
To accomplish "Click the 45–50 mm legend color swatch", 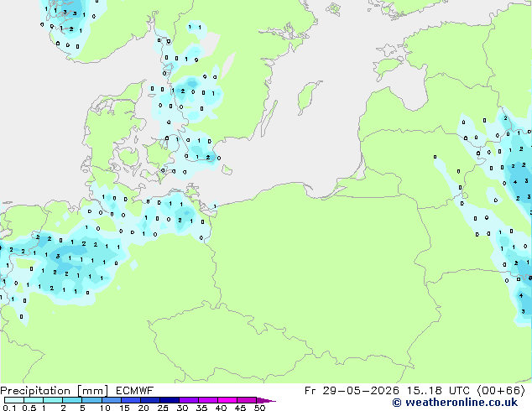I will tap(247, 400).
